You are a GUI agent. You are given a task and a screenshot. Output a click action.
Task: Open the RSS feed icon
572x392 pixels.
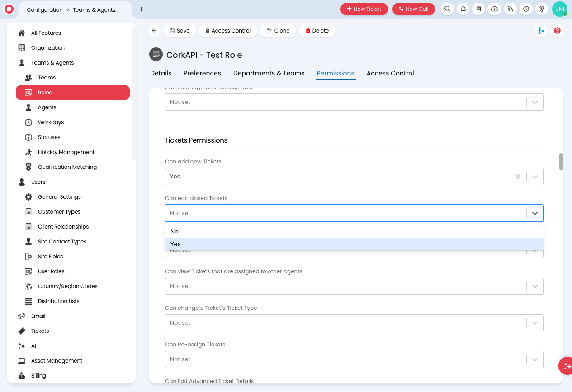pos(511,9)
